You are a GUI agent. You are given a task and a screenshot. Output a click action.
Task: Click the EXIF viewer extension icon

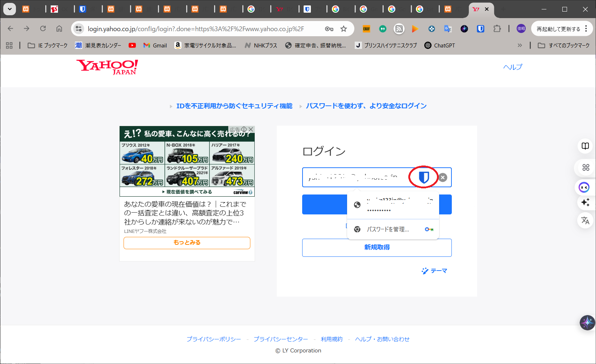point(366,29)
